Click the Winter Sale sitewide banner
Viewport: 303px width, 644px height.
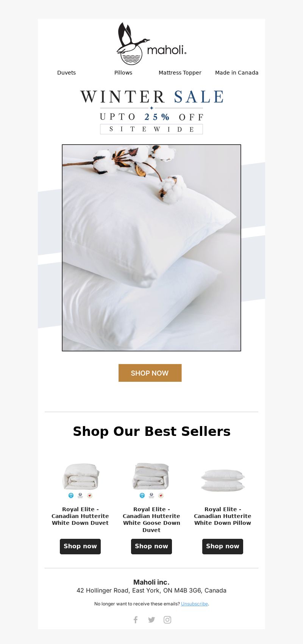[x=151, y=112]
